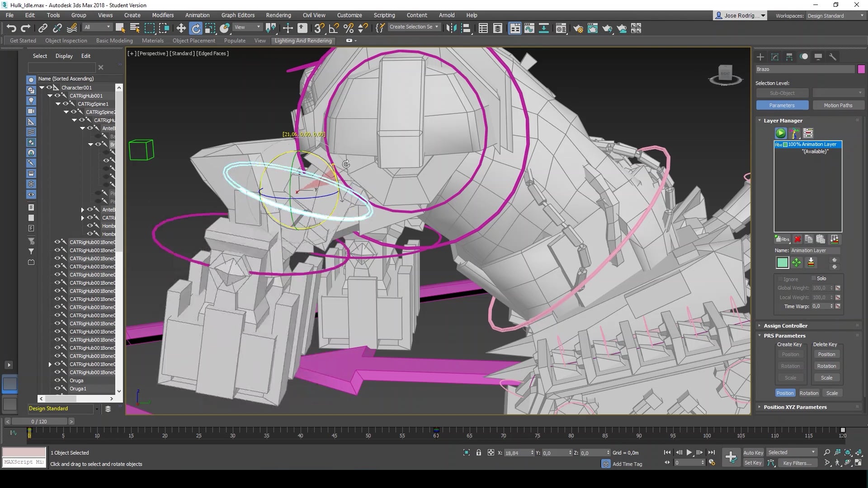Toggle visibility eye for Character001
The width and height of the screenshot is (868, 488).
click(49, 88)
